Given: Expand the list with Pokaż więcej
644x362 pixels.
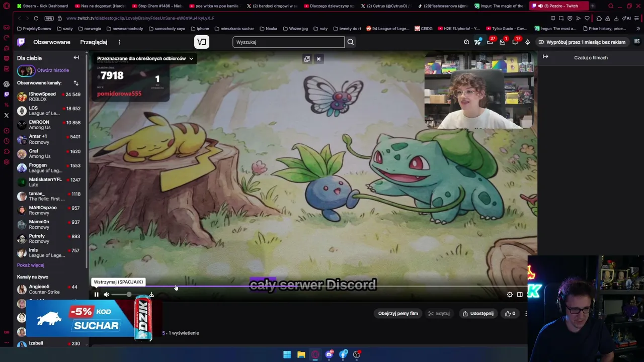Looking at the screenshot, I should click(x=31, y=265).
